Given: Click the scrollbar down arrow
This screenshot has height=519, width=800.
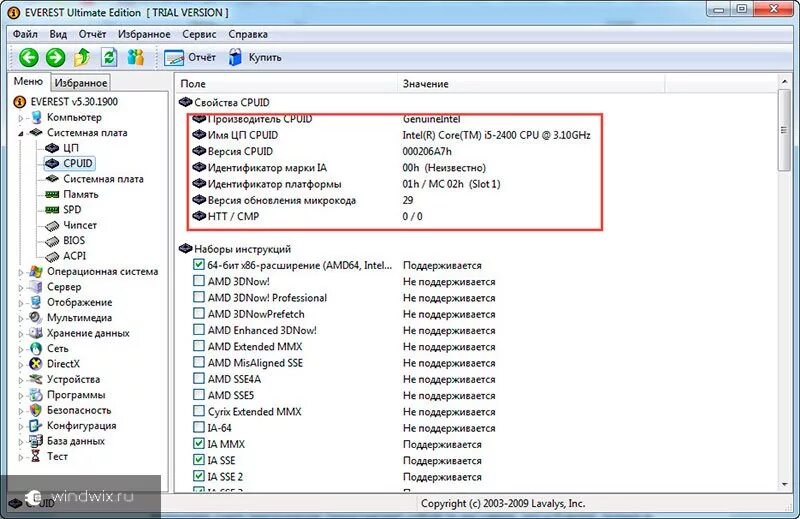Looking at the screenshot, I should pyautogui.click(x=784, y=484).
